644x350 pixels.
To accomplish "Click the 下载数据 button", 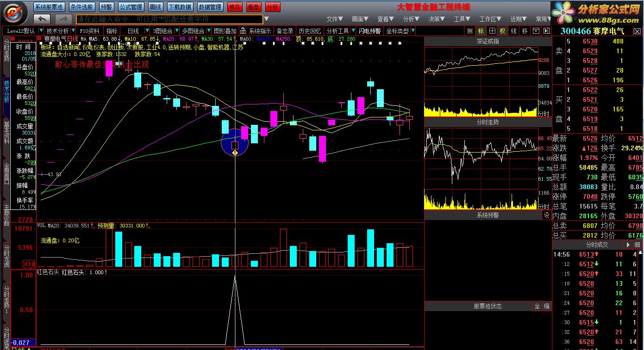I will click(x=180, y=7).
